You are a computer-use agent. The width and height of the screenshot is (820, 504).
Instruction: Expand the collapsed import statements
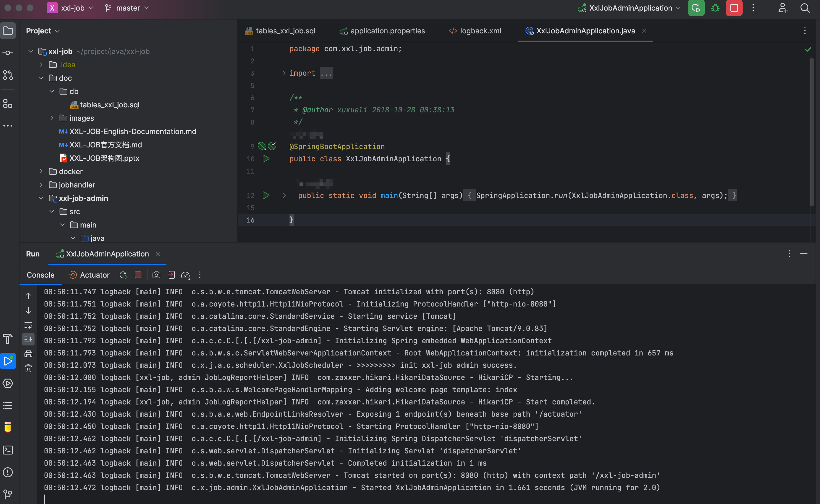(x=284, y=73)
